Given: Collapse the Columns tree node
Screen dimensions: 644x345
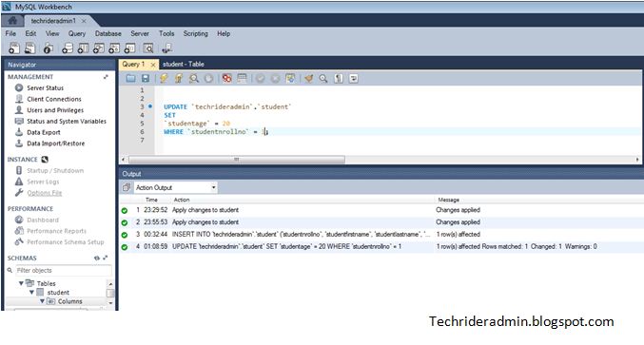Looking at the screenshot, I should (x=42, y=301).
